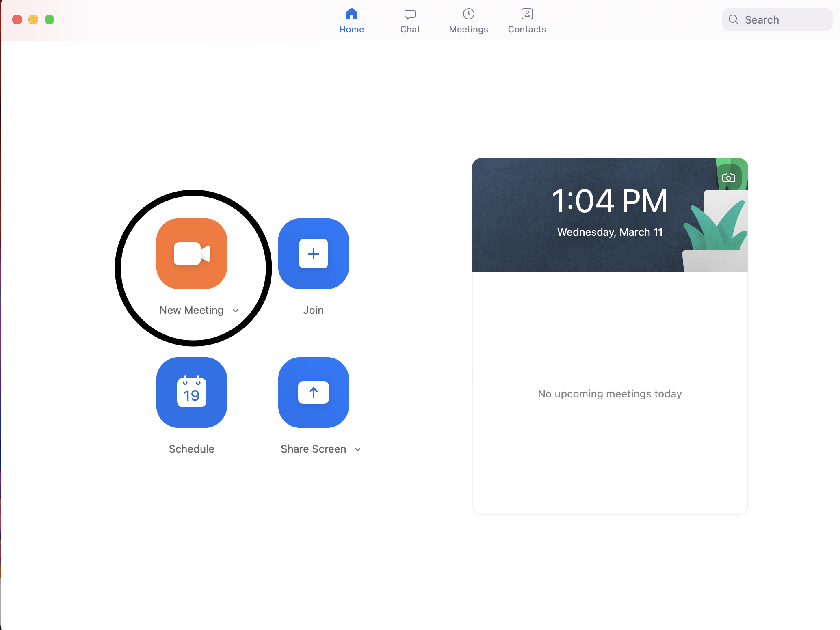840x630 pixels.
Task: Click the Meetings clock icon
Action: (468, 14)
